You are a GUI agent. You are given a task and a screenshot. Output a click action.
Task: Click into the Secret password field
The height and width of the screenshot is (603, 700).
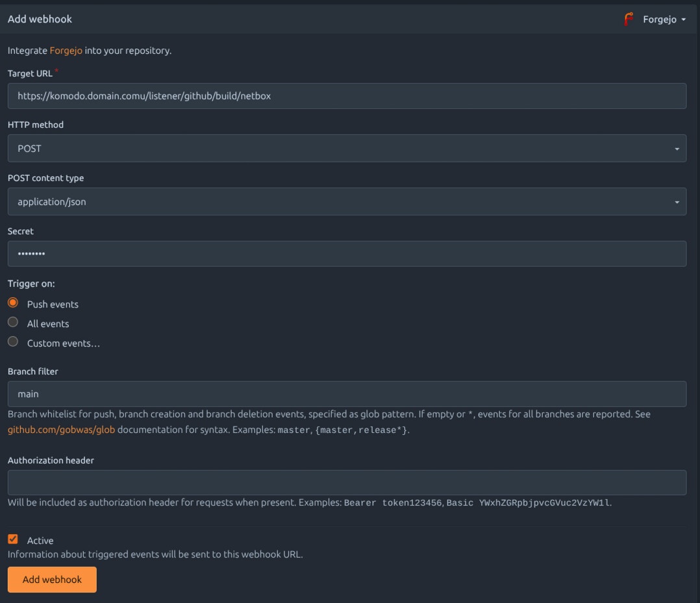tap(347, 254)
